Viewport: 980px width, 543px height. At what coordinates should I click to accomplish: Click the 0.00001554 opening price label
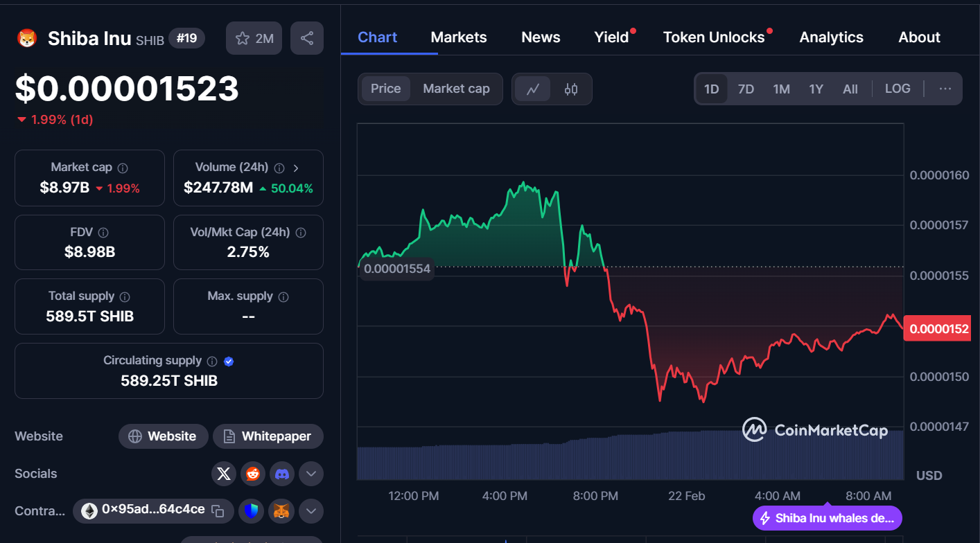(397, 268)
